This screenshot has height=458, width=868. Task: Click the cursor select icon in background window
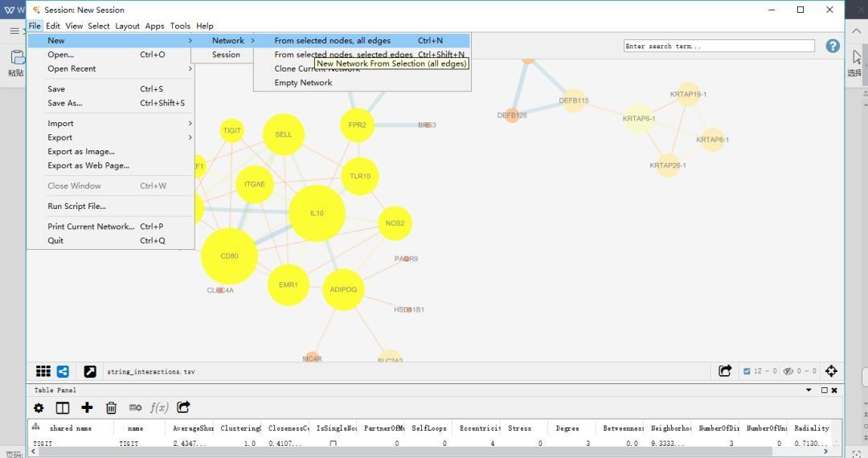(857, 57)
